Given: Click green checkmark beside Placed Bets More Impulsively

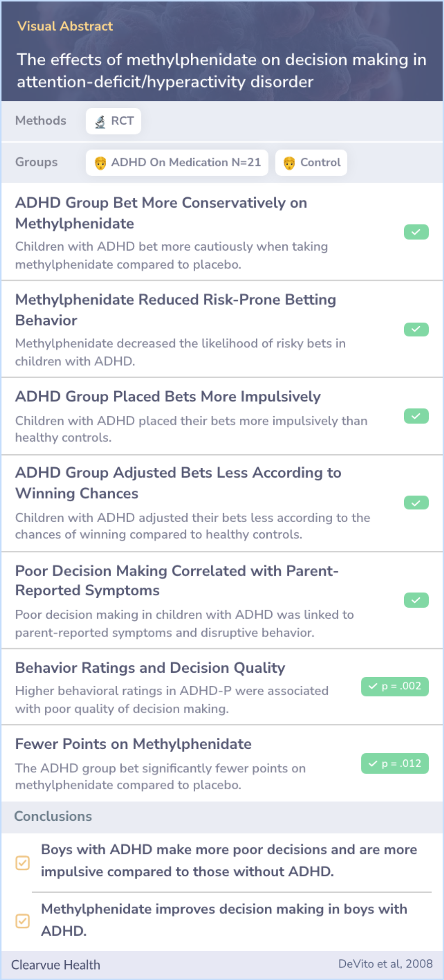Looking at the screenshot, I should (x=416, y=416).
